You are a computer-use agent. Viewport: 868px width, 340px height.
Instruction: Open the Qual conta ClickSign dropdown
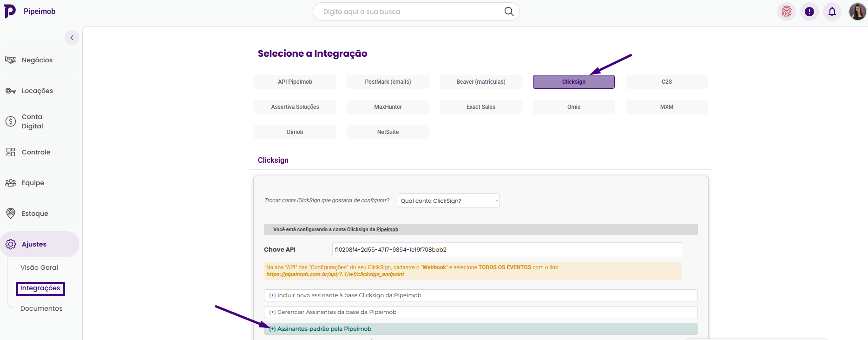(448, 200)
